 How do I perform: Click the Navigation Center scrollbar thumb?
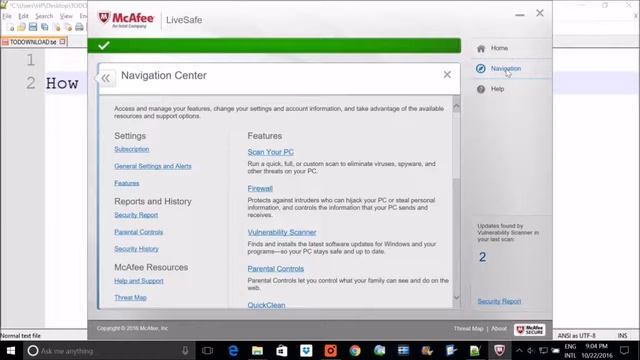tap(456, 146)
